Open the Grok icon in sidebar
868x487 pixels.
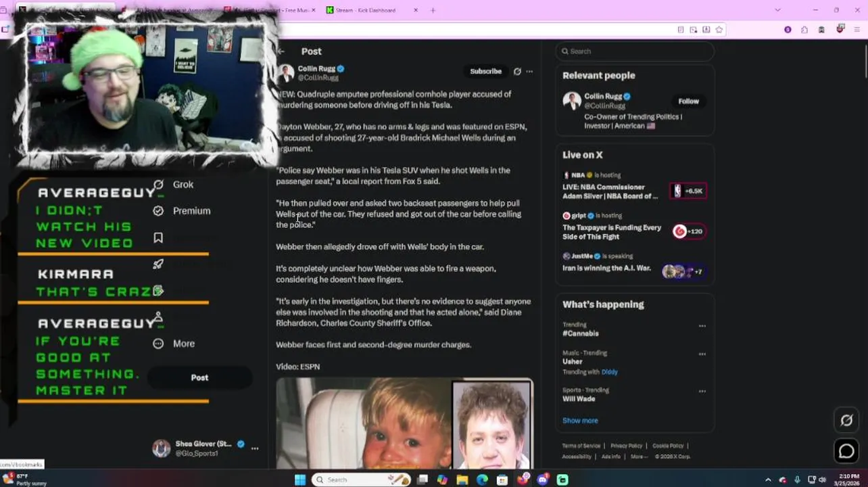pos(158,185)
